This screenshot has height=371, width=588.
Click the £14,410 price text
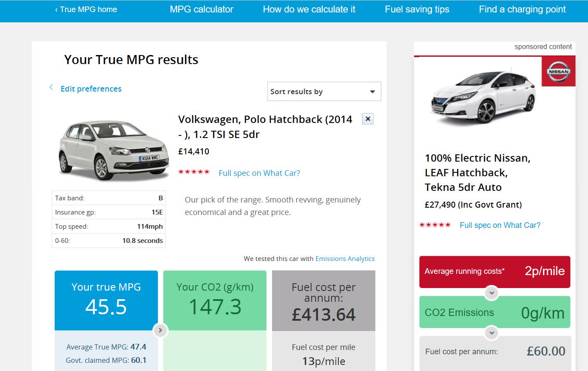pos(194,151)
